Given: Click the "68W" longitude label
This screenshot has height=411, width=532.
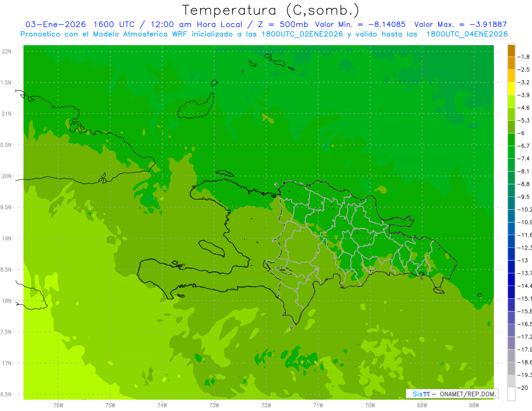Looking at the screenshot, I should (474, 405).
